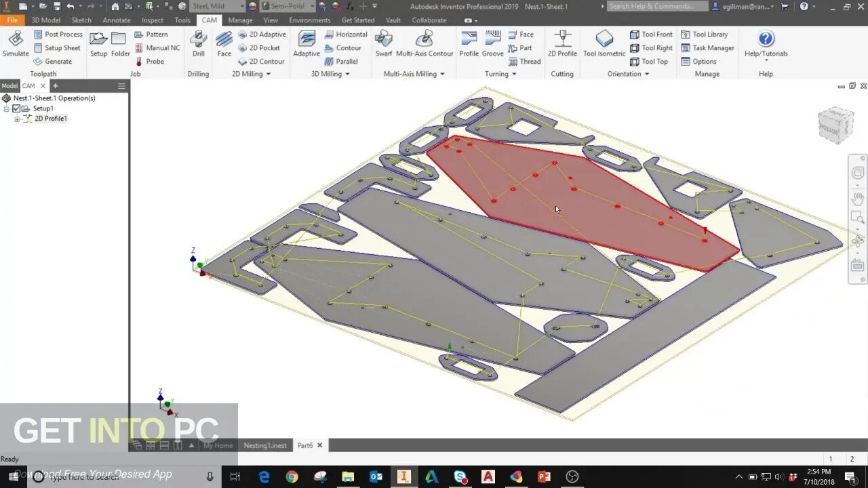Open CAM Options
Viewport: 868px width, 488px height.
point(698,62)
